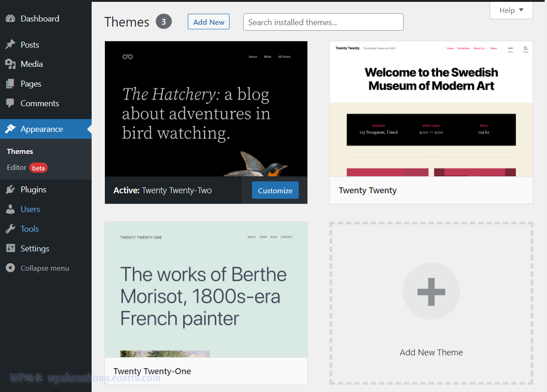Click the Twenty Twenty-One theme name

tap(152, 371)
